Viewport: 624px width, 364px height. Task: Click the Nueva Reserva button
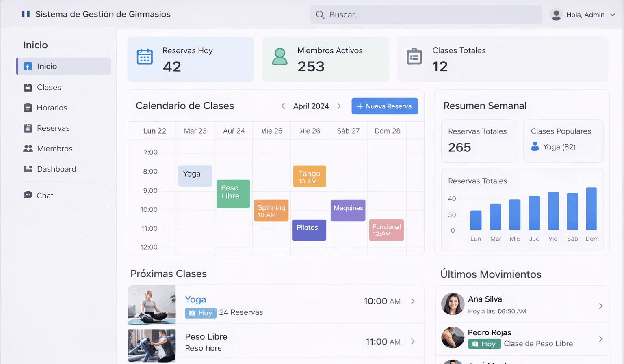[x=385, y=106]
